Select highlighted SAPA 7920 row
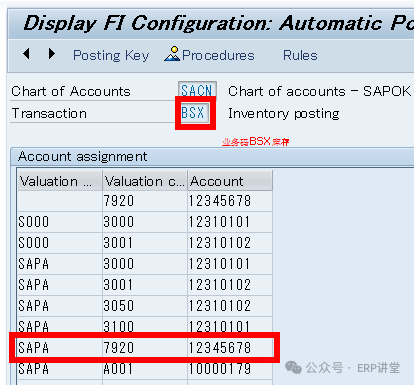Viewport: 414px width, 385px height. [145, 348]
